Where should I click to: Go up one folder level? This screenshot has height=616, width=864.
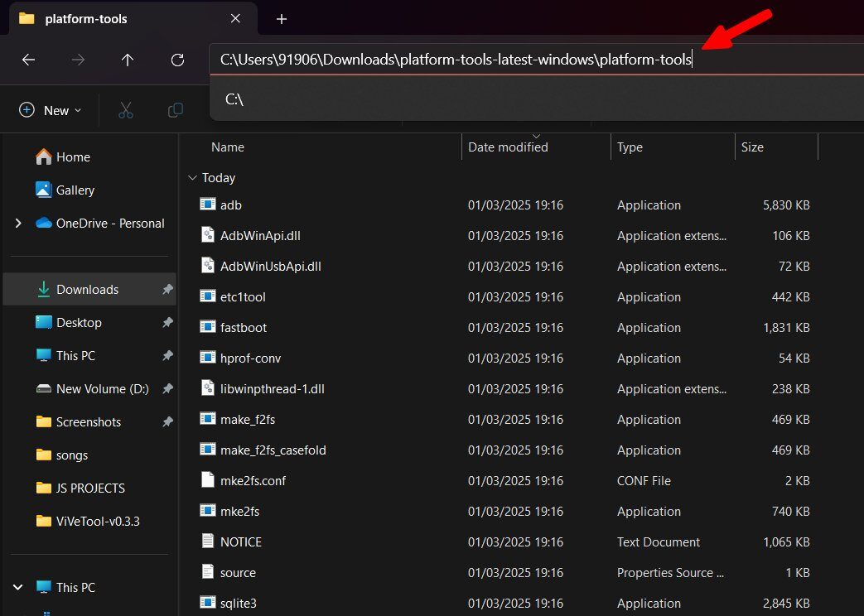128,60
